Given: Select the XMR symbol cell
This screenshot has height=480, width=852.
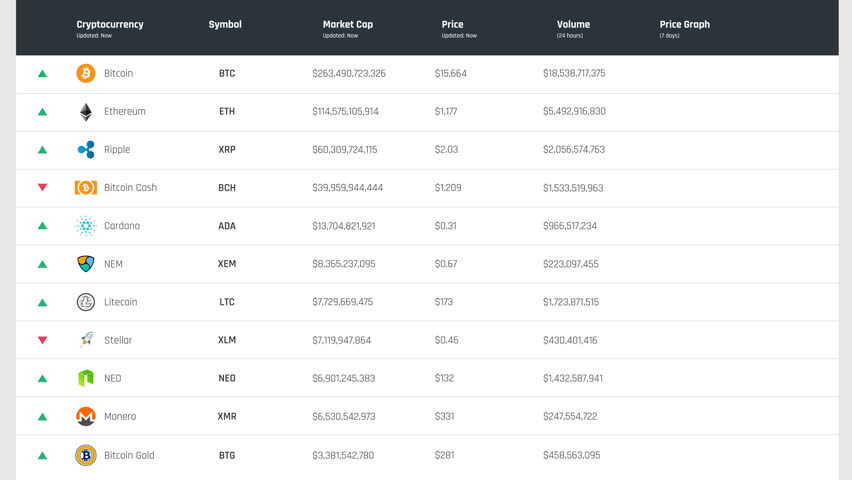Looking at the screenshot, I should pos(227,416).
